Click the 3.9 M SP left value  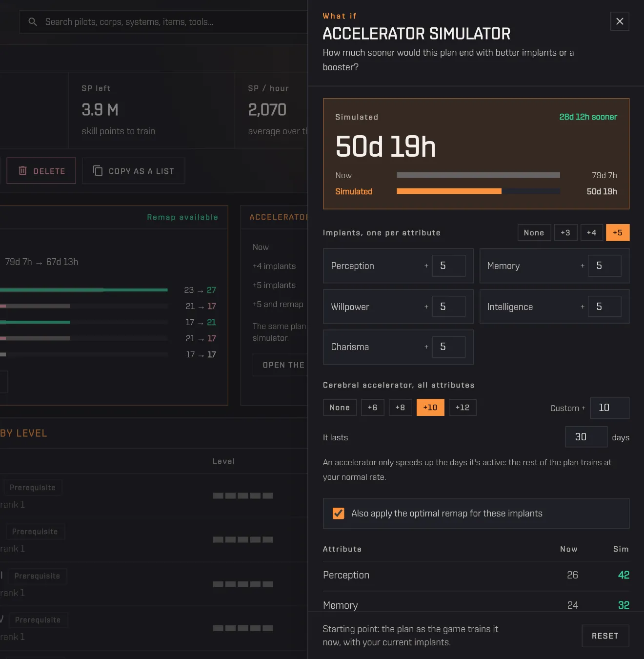tap(100, 110)
